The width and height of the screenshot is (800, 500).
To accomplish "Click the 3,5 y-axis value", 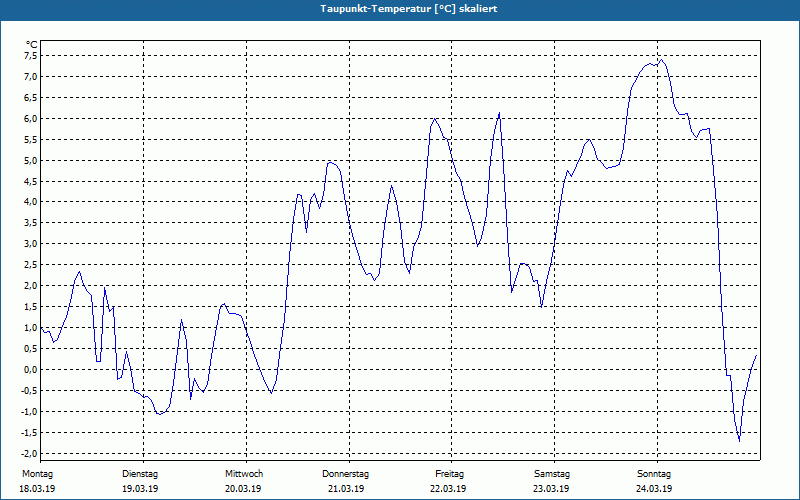I will click(x=31, y=222).
